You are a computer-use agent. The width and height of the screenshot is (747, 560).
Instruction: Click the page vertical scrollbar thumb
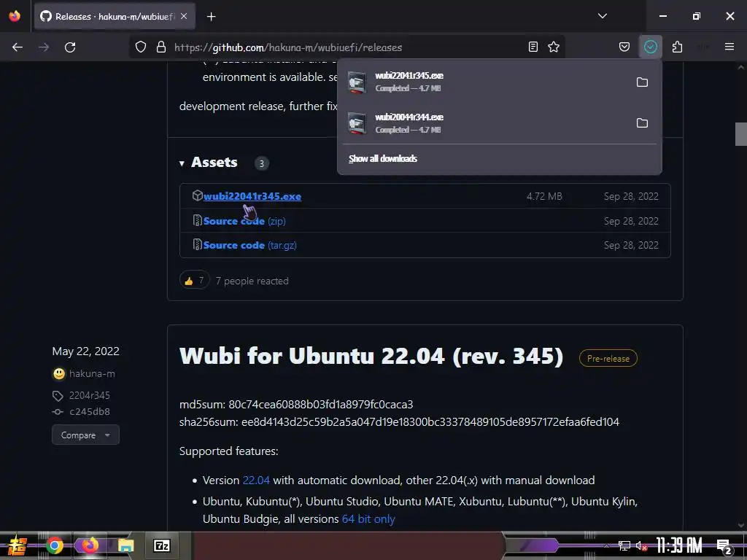[741, 134]
